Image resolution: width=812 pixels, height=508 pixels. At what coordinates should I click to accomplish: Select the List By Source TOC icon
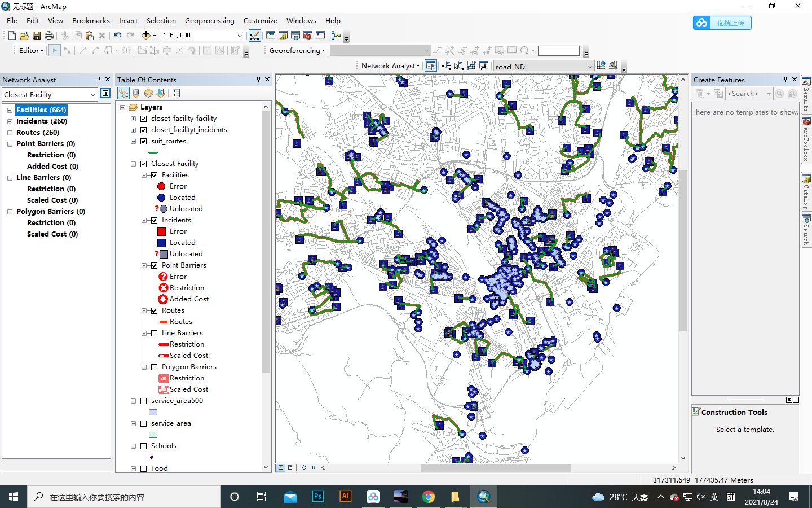pos(135,94)
